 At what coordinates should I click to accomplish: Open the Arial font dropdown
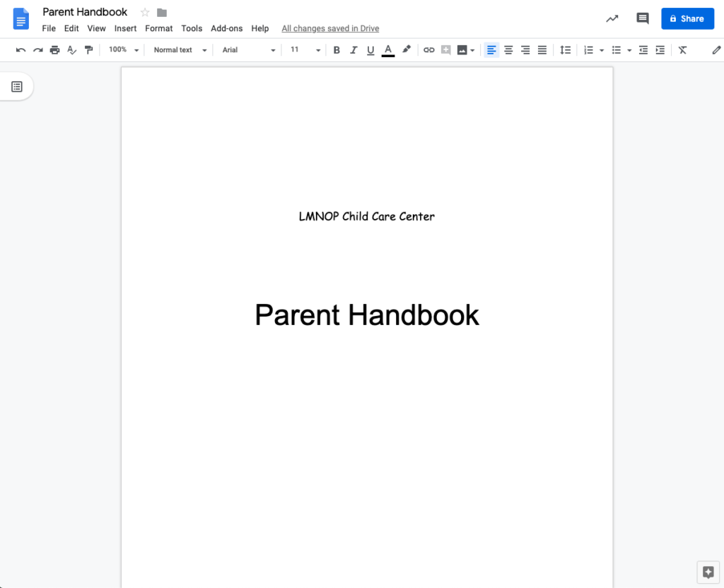pos(248,50)
